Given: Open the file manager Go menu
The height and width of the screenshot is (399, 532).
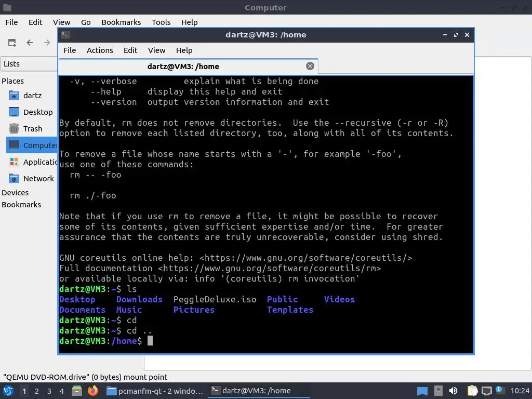Looking at the screenshot, I should tap(86, 22).
